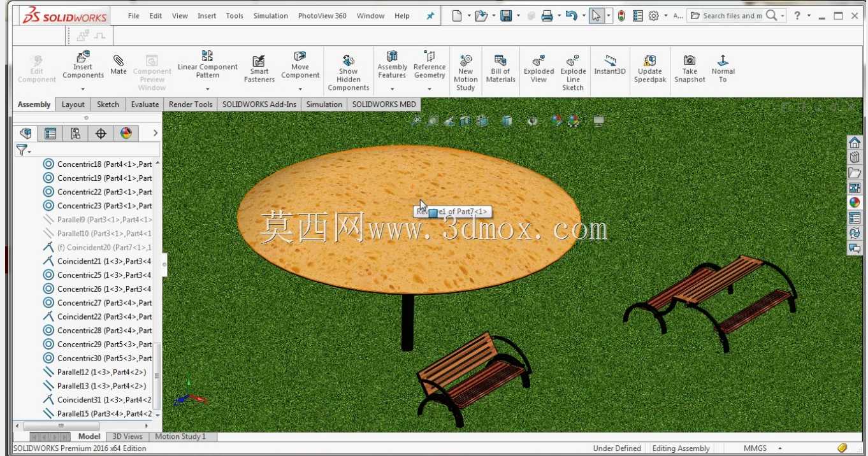
Task: Toggle the Select cursor tool
Action: (x=596, y=16)
